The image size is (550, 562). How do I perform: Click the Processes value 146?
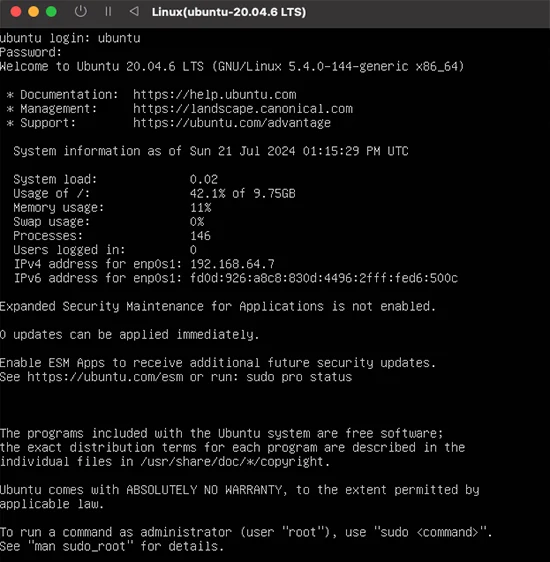(x=200, y=236)
